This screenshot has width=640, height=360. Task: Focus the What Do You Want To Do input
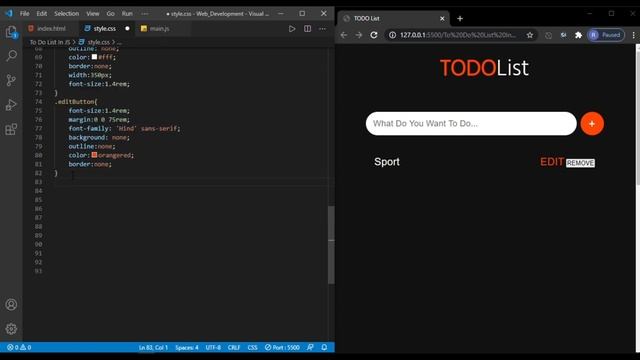471,124
